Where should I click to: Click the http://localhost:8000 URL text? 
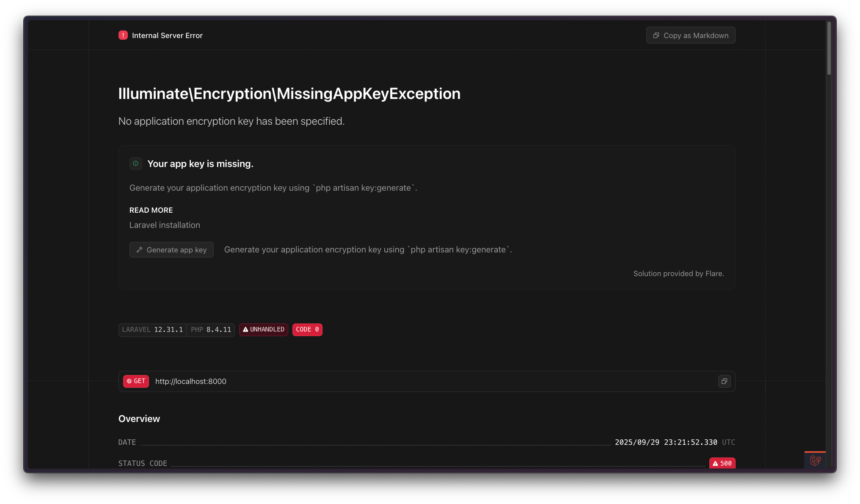point(191,381)
